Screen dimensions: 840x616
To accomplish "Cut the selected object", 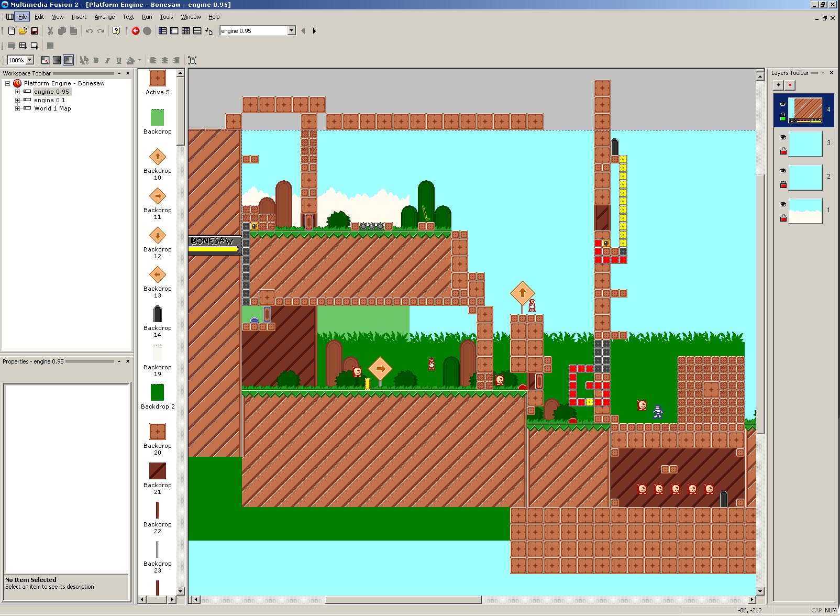I will (50, 31).
